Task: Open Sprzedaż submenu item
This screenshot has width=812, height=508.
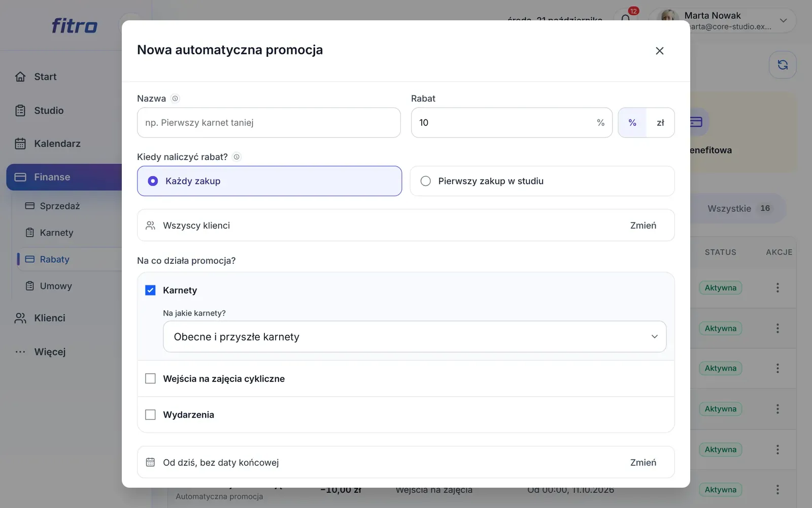Action: pyautogui.click(x=60, y=206)
